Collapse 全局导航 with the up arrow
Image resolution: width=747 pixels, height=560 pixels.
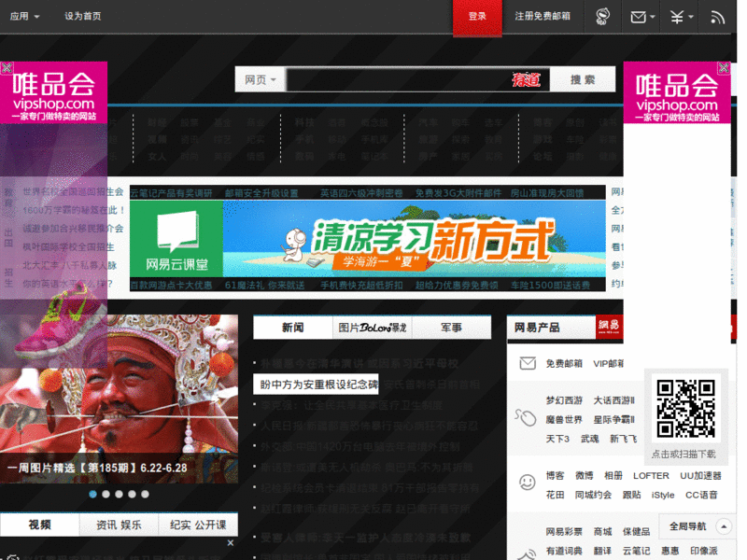724,526
